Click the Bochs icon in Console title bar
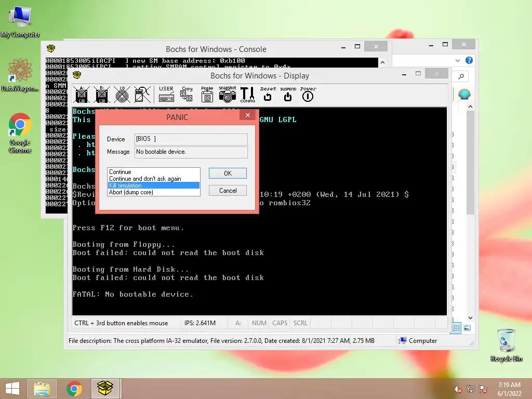This screenshot has width=532, height=399. 51,48
